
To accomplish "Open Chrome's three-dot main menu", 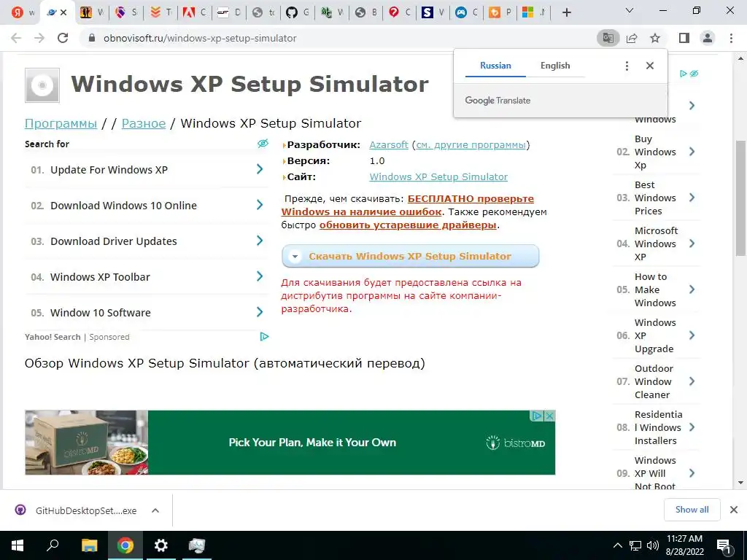I will pyautogui.click(x=731, y=38).
